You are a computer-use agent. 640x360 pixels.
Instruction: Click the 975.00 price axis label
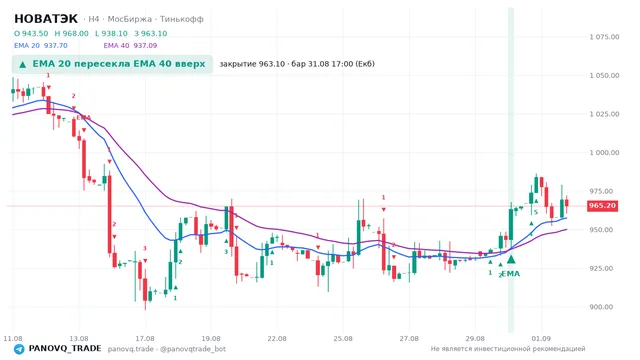[601, 191]
